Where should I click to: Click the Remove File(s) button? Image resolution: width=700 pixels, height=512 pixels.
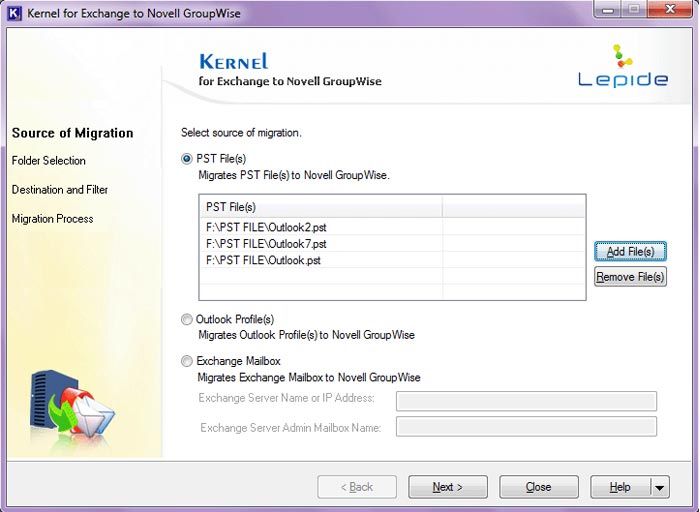(630, 277)
